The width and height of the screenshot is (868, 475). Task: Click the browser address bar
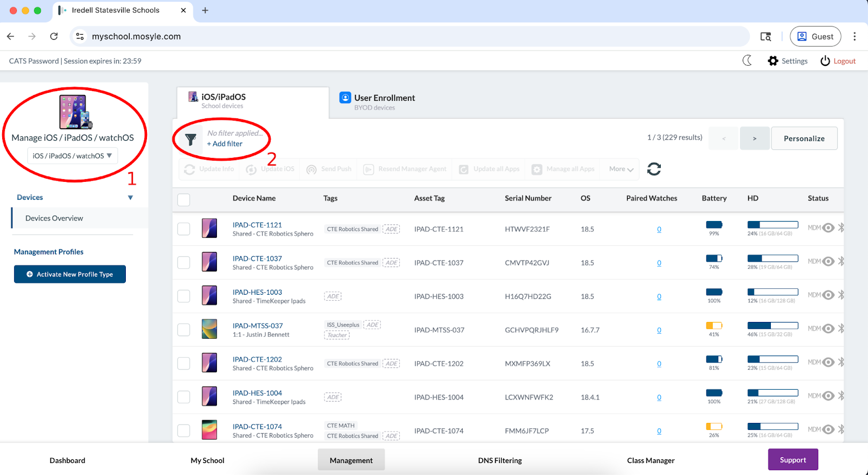click(410, 36)
